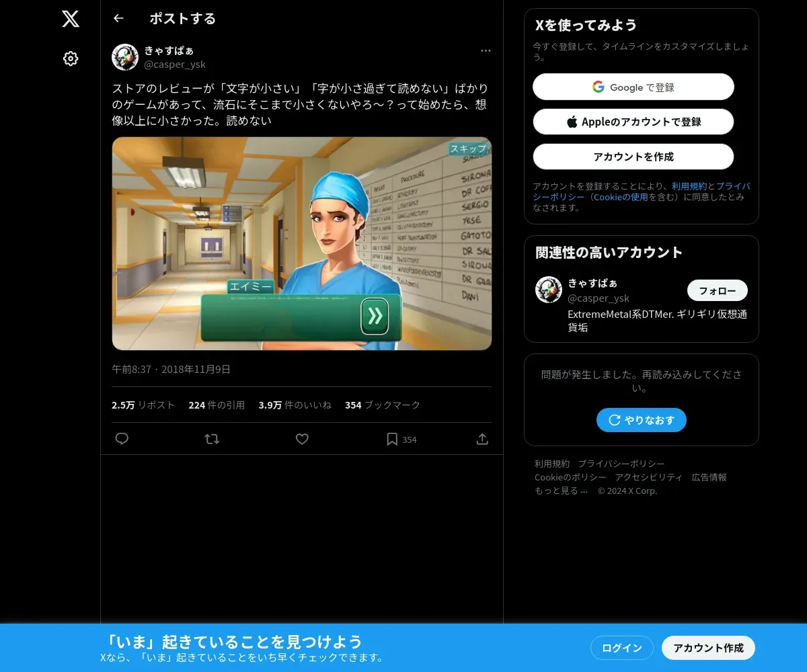The image size is (807, 672).
Task: Click the reply speech bubble icon
Action: point(122,439)
